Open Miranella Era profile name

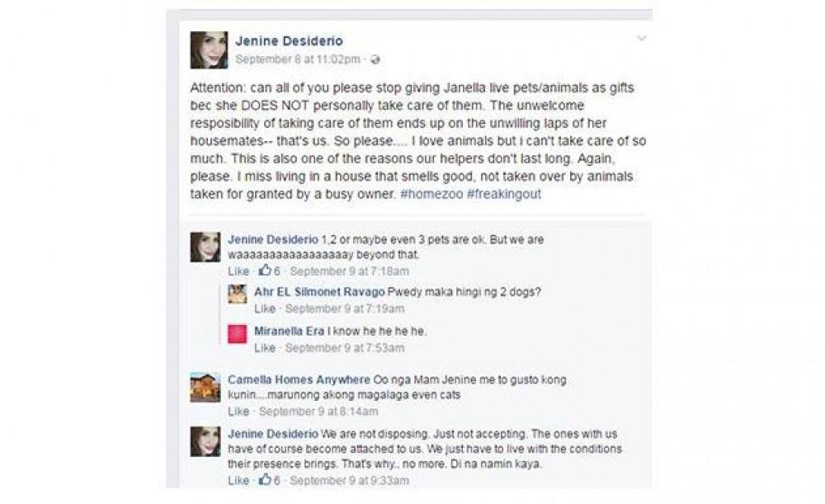pyautogui.click(x=290, y=332)
